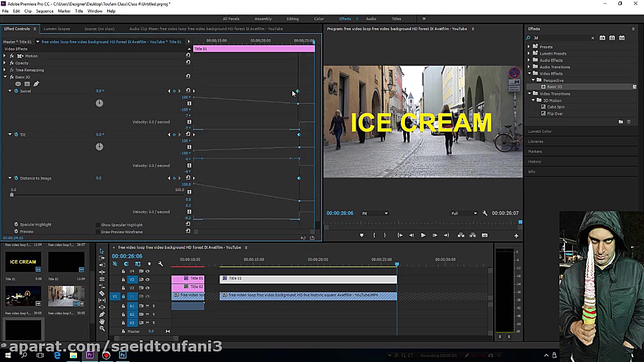Switch to the Editing workspace tab
Screen dimensions: 644x362
(x=292, y=19)
